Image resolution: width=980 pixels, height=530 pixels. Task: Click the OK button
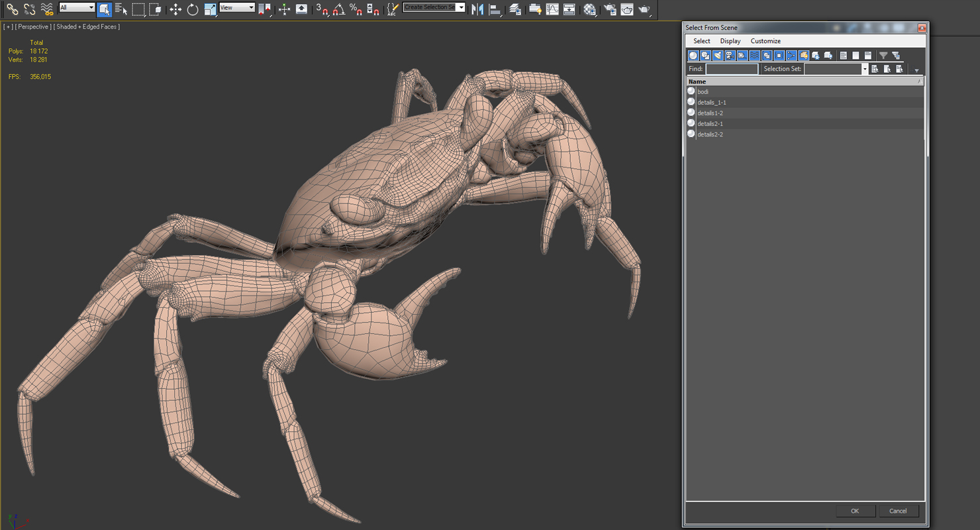tap(855, 511)
